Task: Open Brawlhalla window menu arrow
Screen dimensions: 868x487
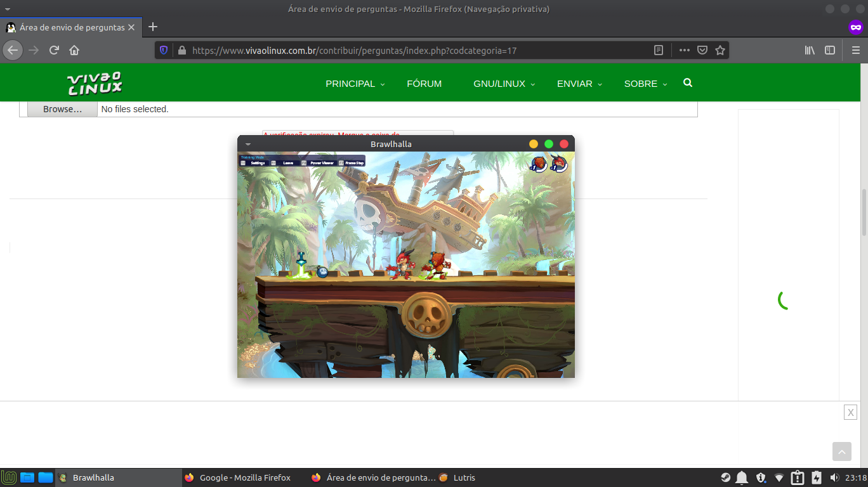Action: (248, 144)
